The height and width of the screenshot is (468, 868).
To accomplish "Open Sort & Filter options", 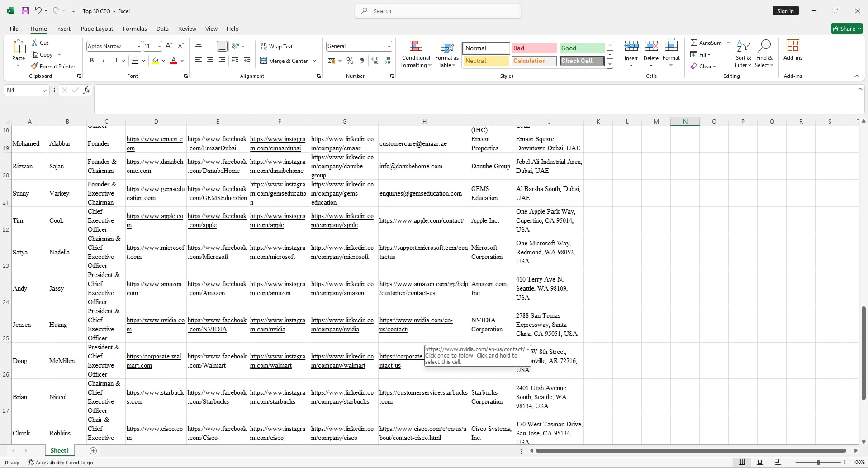I will 743,54.
